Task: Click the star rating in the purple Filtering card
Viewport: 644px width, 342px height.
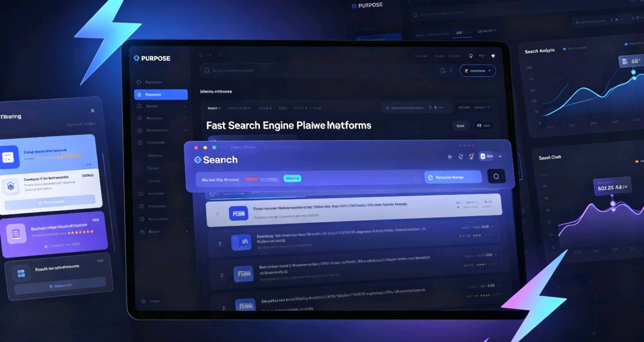Action: pyautogui.click(x=81, y=232)
